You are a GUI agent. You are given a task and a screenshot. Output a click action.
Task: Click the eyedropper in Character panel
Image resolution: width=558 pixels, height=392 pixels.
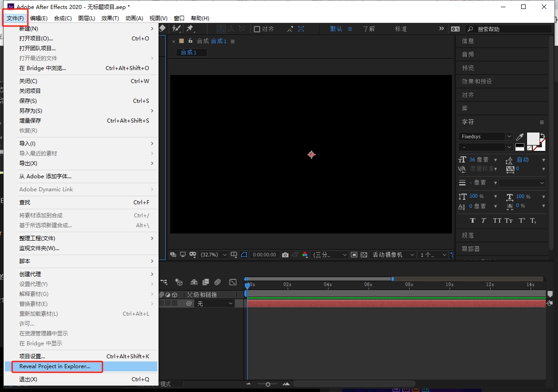tap(519, 137)
